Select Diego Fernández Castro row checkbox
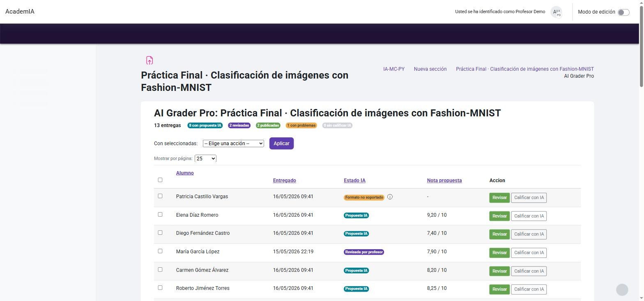 [x=160, y=233]
